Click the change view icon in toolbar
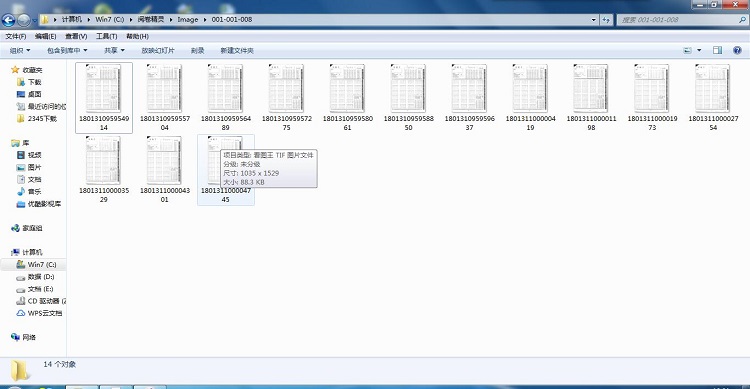This screenshot has height=389, width=750. [687, 50]
